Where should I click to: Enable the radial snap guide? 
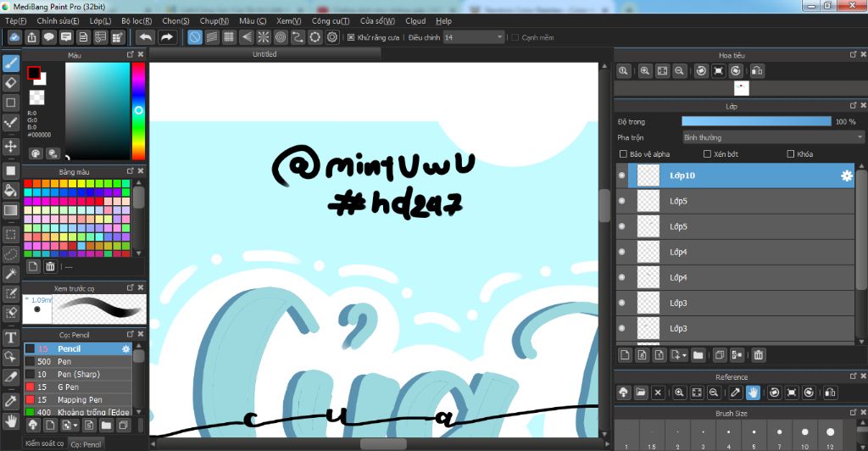264,37
